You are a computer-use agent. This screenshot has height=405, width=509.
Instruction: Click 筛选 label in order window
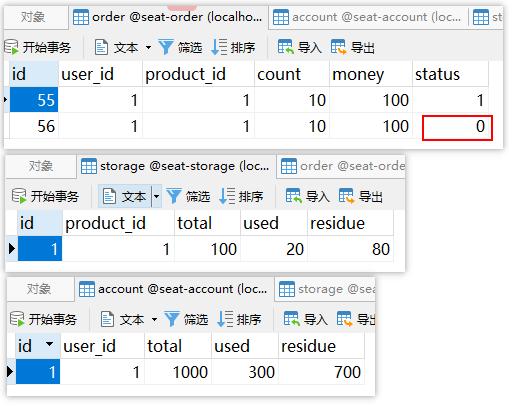click(190, 47)
